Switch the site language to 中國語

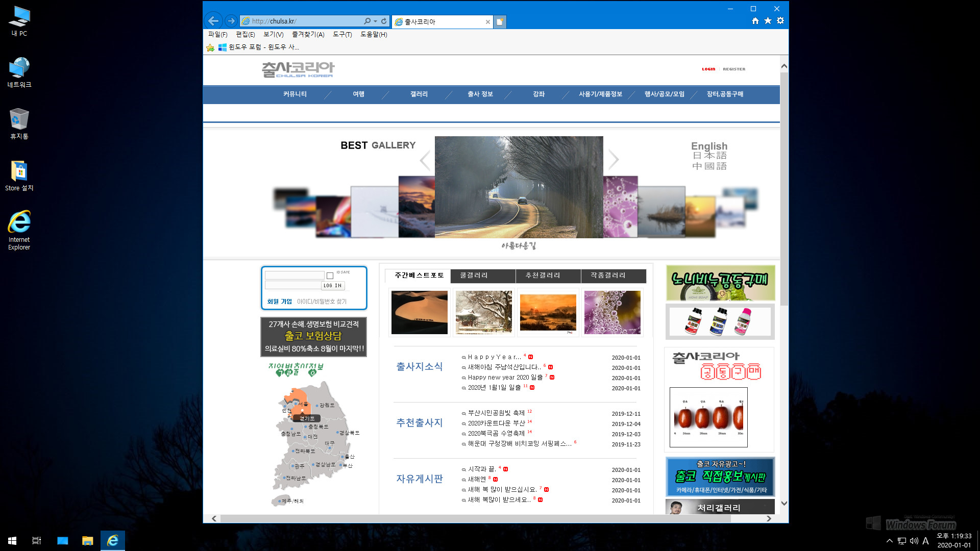(709, 166)
